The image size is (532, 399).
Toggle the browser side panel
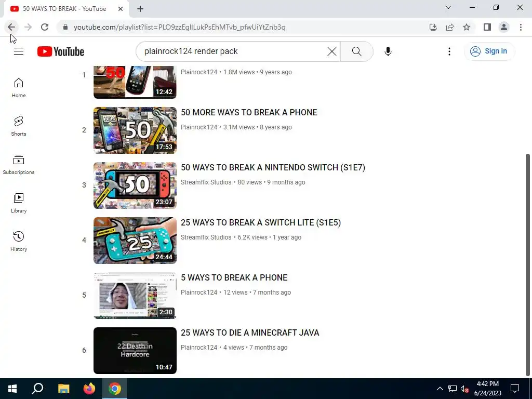[x=487, y=27]
